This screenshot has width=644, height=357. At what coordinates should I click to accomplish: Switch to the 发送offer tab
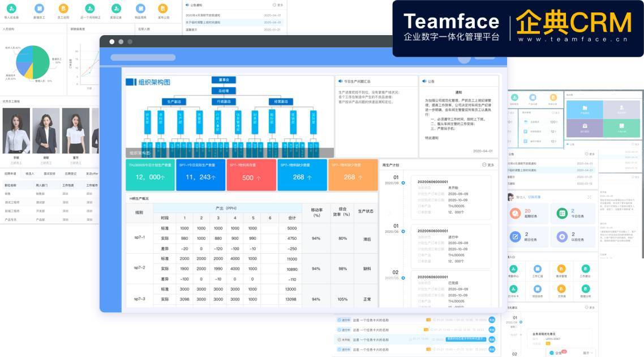click(92, 173)
